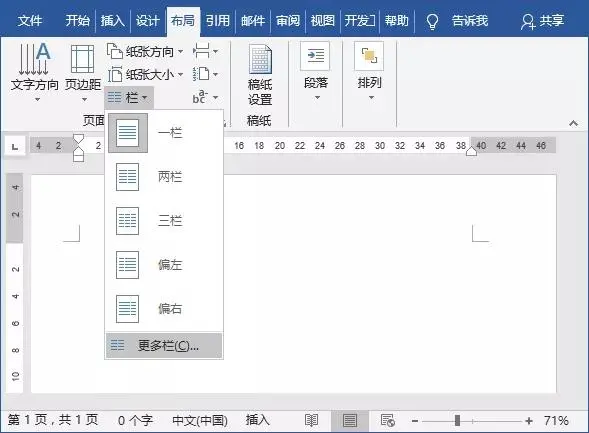Click 更多栏(C)... more columns option
589x433 pixels.
(x=164, y=345)
